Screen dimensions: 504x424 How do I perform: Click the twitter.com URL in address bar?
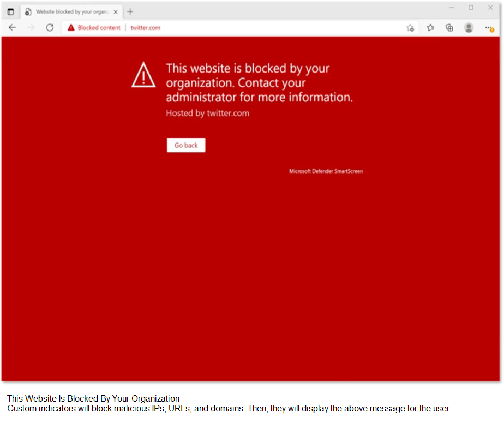point(145,28)
